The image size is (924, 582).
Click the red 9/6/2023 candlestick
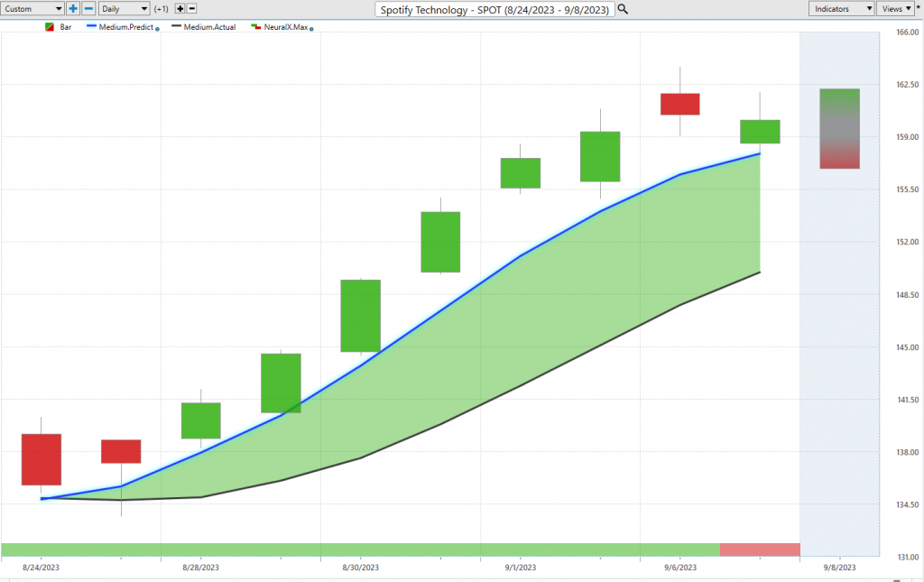(x=680, y=105)
